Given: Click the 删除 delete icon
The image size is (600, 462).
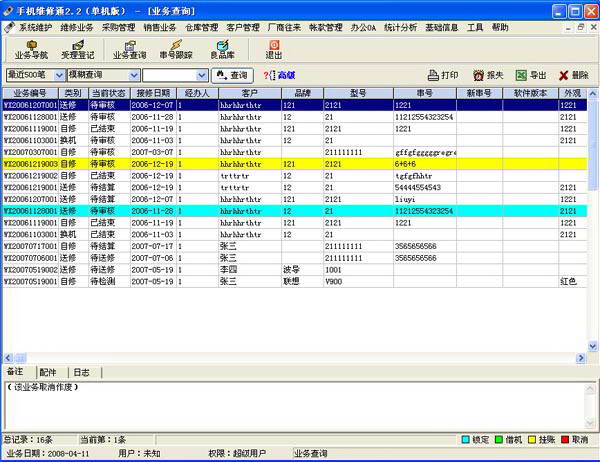Looking at the screenshot, I should [x=573, y=75].
